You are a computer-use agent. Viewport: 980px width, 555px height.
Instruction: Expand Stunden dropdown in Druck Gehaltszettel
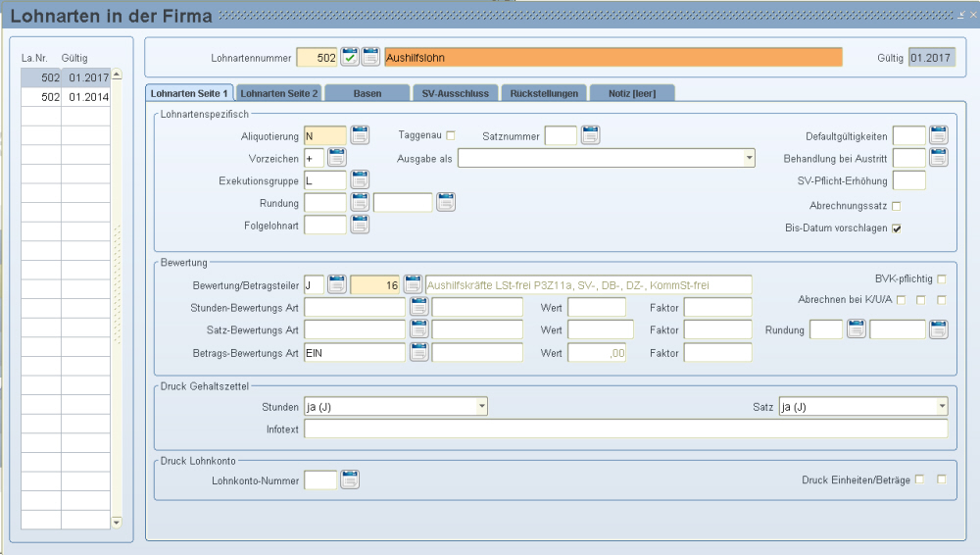pos(481,407)
